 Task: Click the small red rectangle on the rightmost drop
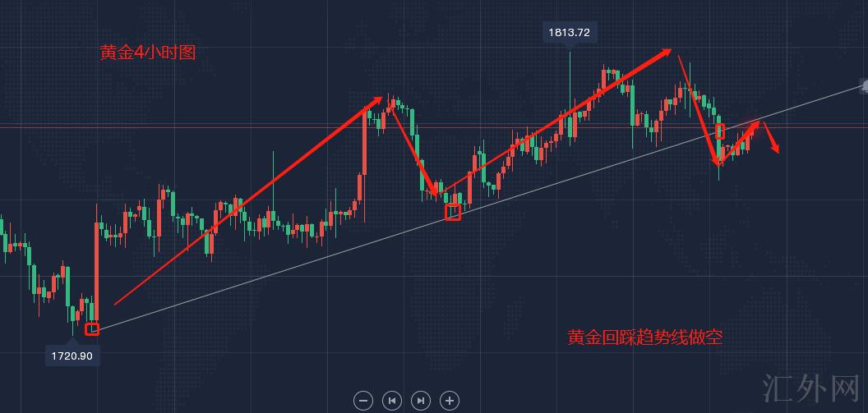tap(721, 131)
